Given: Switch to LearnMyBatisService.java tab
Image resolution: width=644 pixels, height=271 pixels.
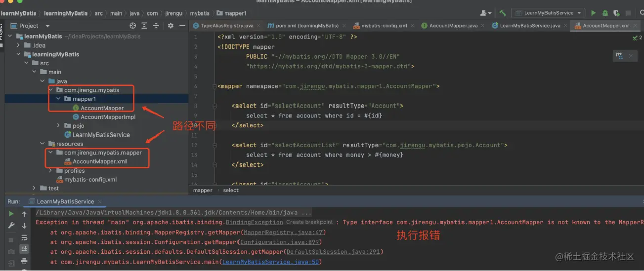Looking at the screenshot, I should tap(530, 26).
